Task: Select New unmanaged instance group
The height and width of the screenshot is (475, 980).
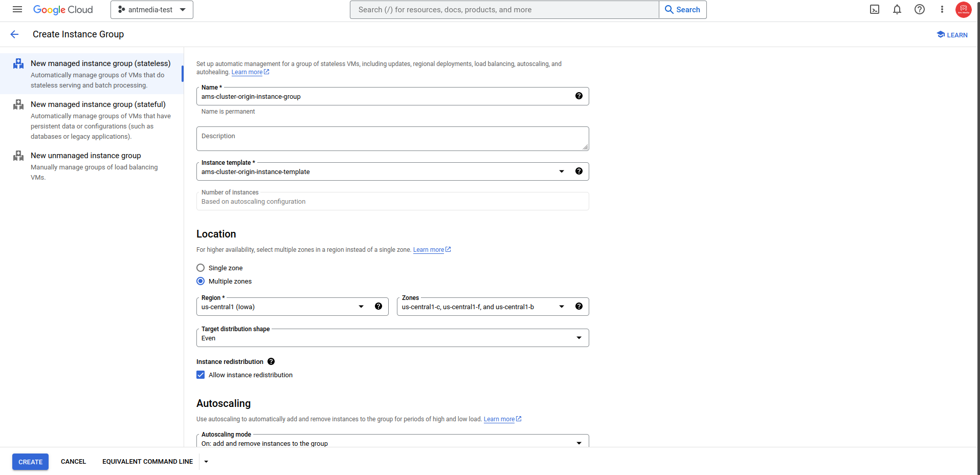Action: click(x=92, y=166)
